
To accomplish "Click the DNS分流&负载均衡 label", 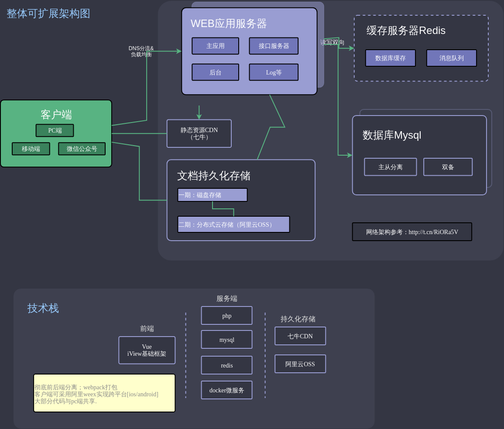I will (141, 51).
